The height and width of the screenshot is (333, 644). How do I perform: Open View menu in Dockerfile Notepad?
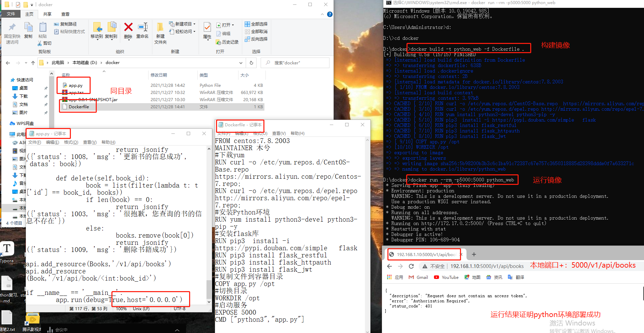click(x=279, y=133)
